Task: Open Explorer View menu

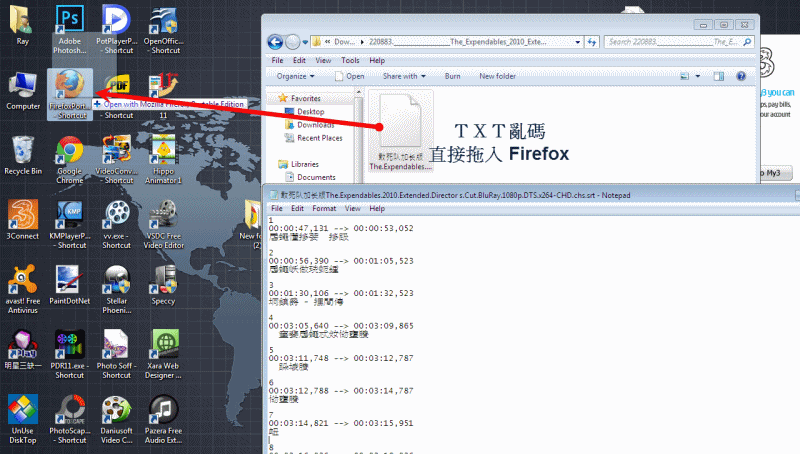Action: click(x=323, y=60)
